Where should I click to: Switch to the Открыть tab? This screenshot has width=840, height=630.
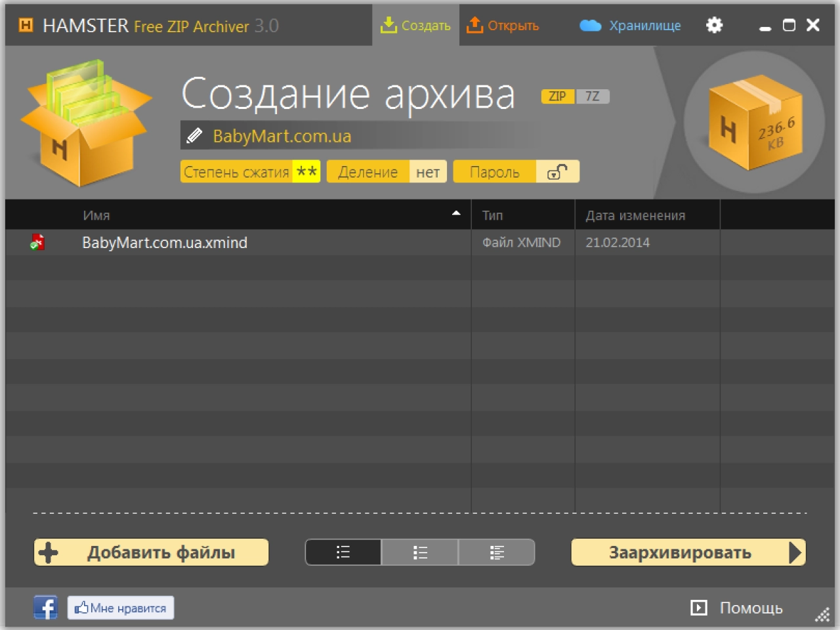503,25
